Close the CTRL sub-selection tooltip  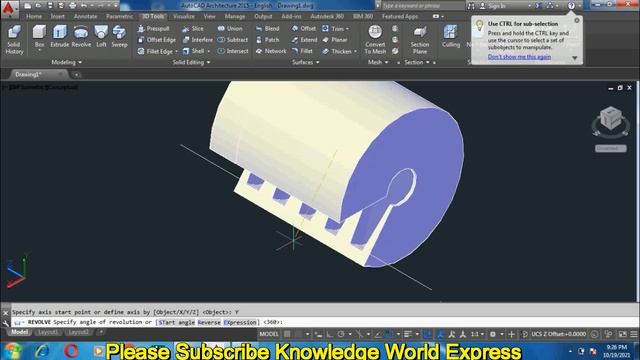576,20
